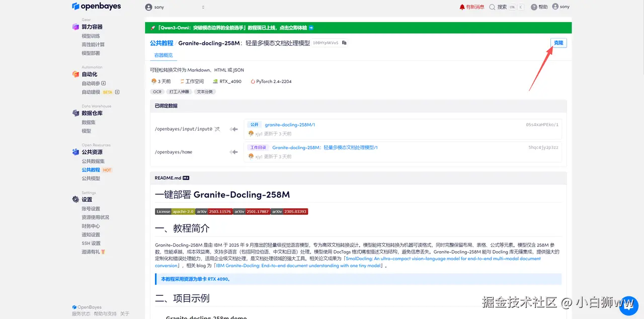Open 帮助与支持 footer link
The width and height of the screenshot is (644, 319).
pyautogui.click(x=105, y=313)
